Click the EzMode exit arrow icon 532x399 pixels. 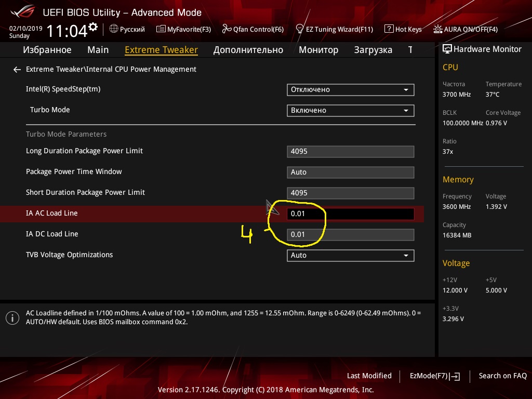[x=455, y=376]
